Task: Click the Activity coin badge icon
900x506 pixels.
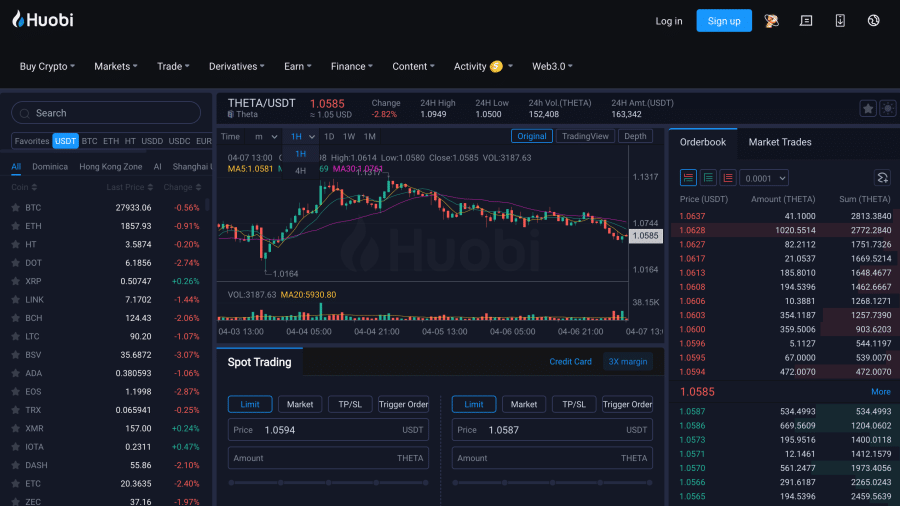Action: [496, 67]
